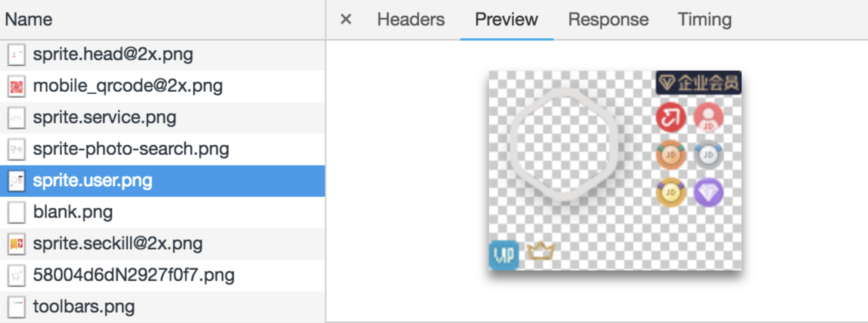Click the mobile_qrcode@2x.png QR thumbnail icon
Image resolution: width=868 pixels, height=323 pixels.
click(16, 86)
